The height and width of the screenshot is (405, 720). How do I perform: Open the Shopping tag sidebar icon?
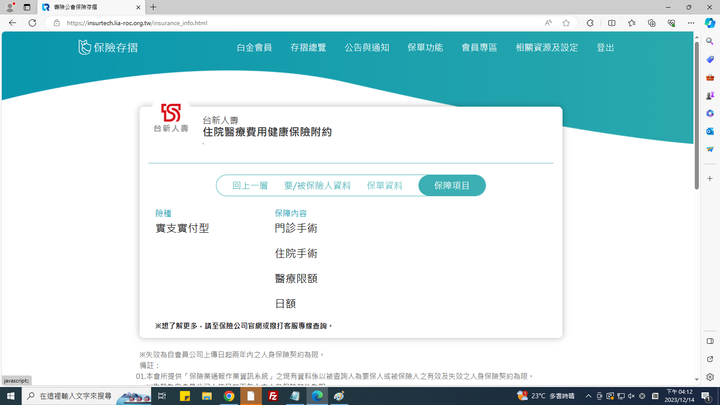click(x=710, y=60)
